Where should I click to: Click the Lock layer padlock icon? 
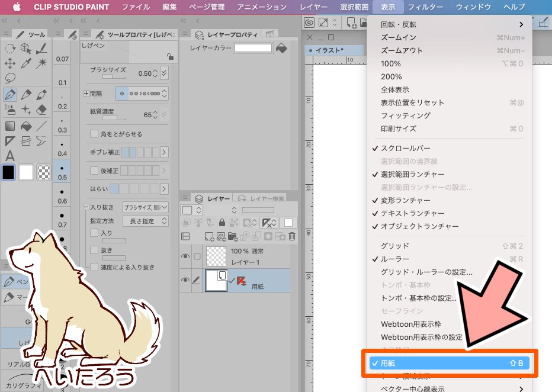(x=222, y=223)
